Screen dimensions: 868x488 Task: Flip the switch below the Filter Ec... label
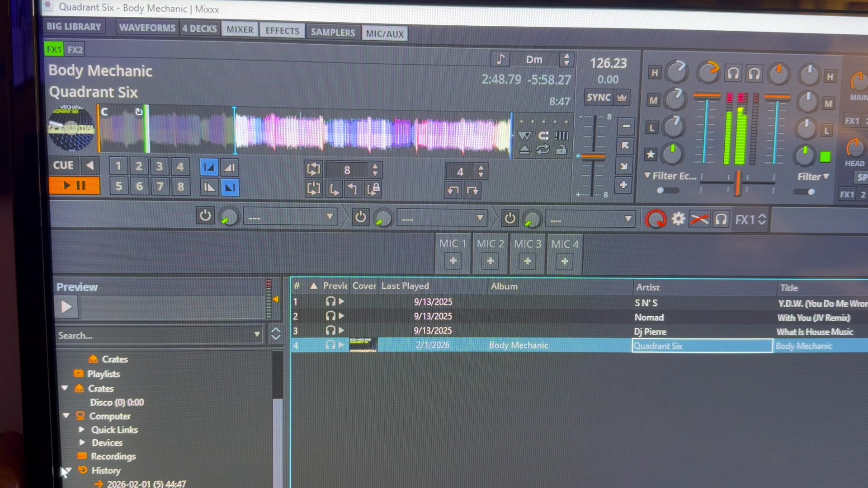(x=667, y=190)
